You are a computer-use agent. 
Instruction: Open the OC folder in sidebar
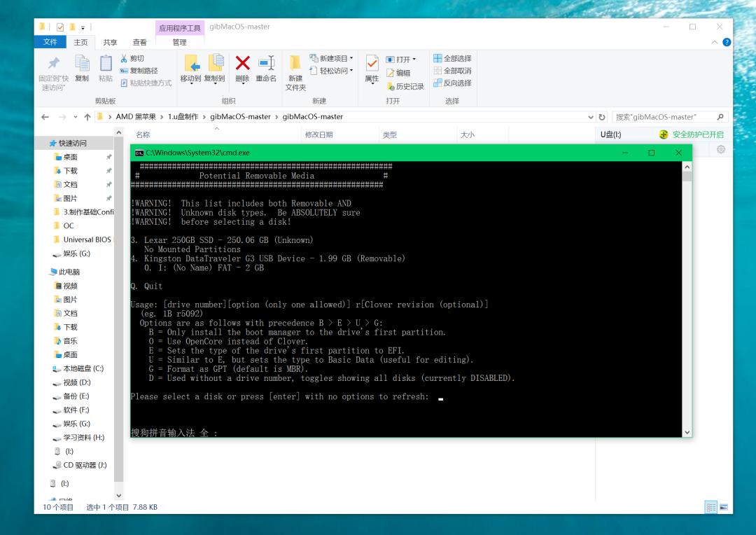64,225
